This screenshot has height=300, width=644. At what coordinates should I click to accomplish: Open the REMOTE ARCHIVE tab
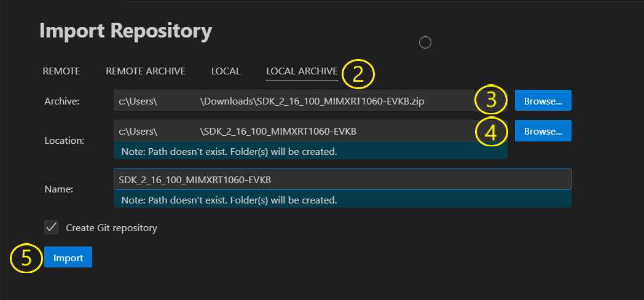click(146, 71)
